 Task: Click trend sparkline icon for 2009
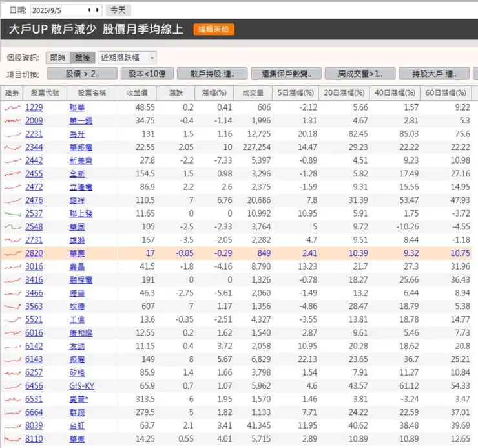[12, 121]
